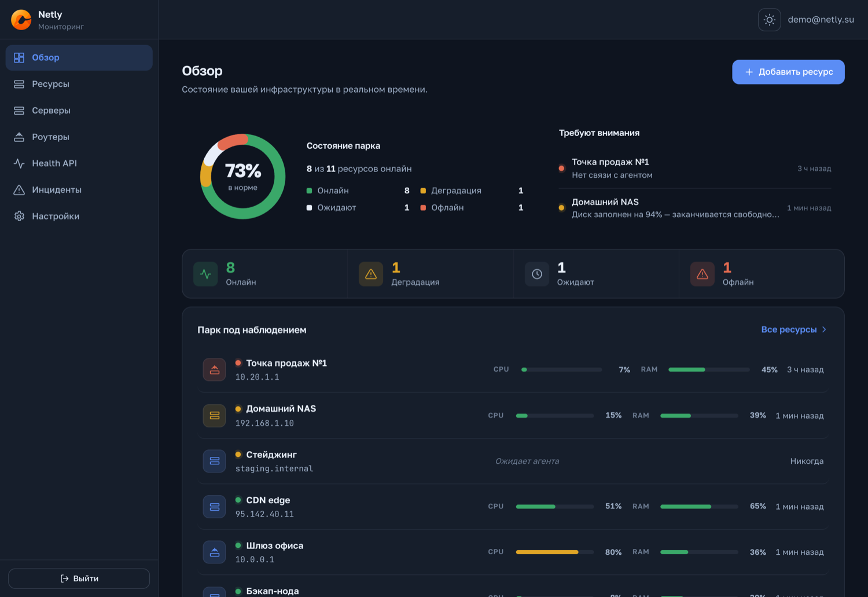Click the green pulse icon beside Онлайн
868x597 pixels.
pos(205,274)
